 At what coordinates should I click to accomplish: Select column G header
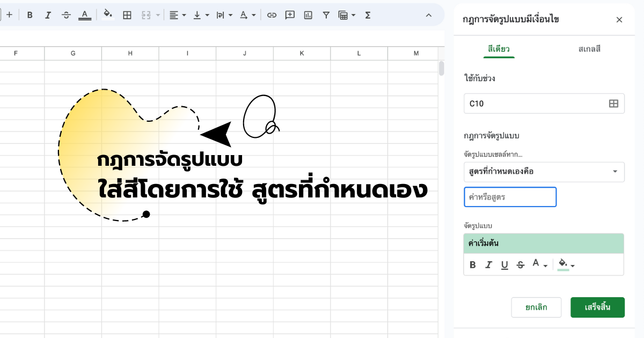point(73,53)
